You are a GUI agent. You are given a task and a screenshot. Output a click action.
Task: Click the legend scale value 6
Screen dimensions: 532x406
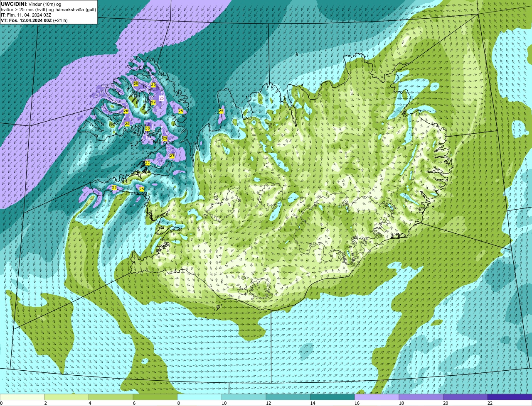(x=134, y=403)
